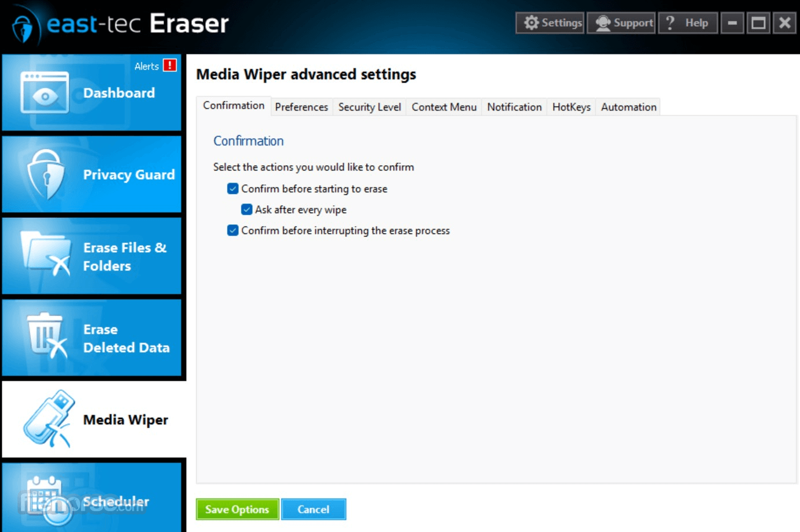The image size is (800, 532).
Task: Open the Dashboard eye window icon
Action: click(x=45, y=93)
